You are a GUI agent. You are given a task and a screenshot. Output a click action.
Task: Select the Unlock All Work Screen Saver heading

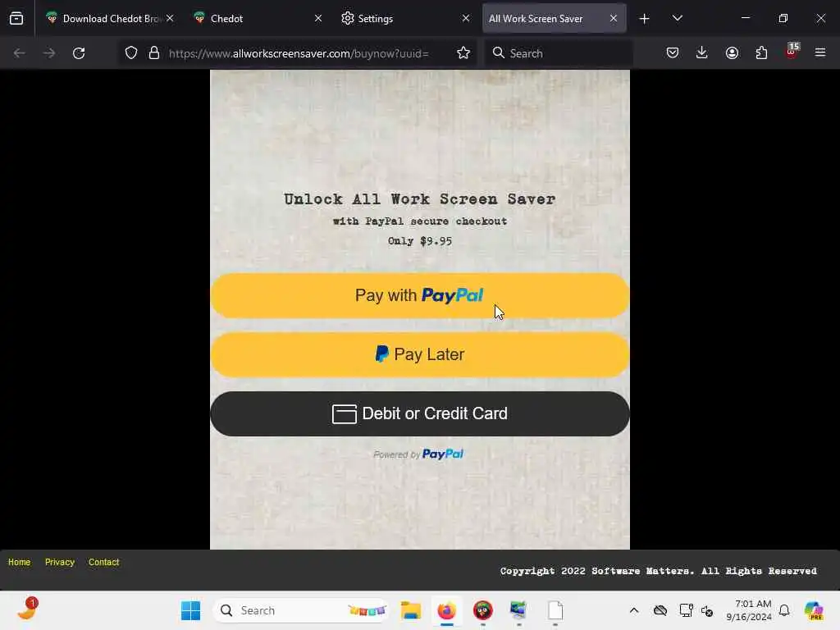point(419,199)
